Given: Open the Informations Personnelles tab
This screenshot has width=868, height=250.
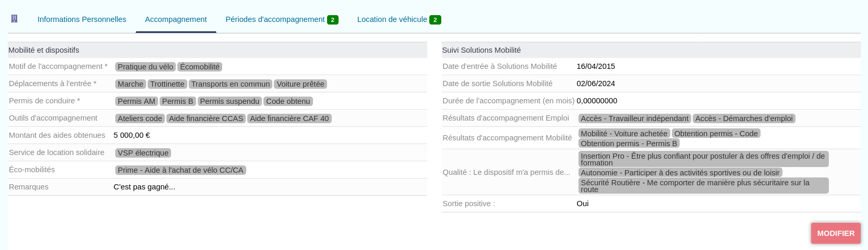Looking at the screenshot, I should (x=82, y=19).
